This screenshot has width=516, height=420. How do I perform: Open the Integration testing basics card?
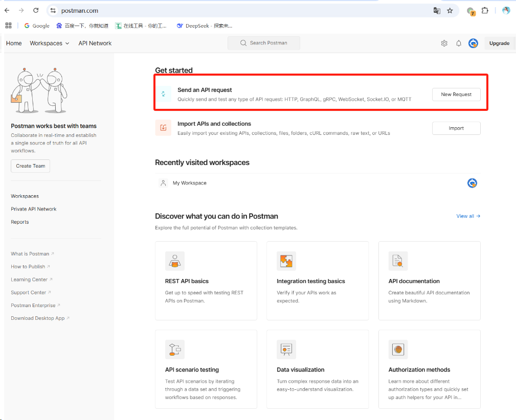(x=318, y=281)
